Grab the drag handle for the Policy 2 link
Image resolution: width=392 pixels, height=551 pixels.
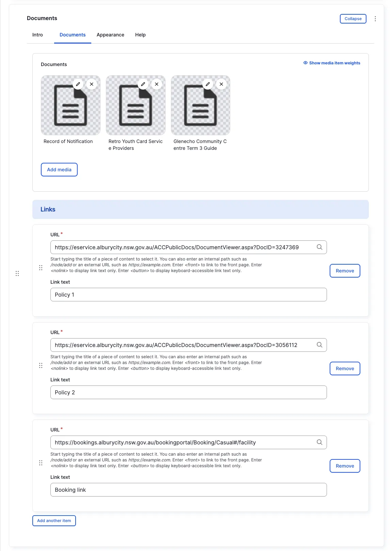[41, 365]
